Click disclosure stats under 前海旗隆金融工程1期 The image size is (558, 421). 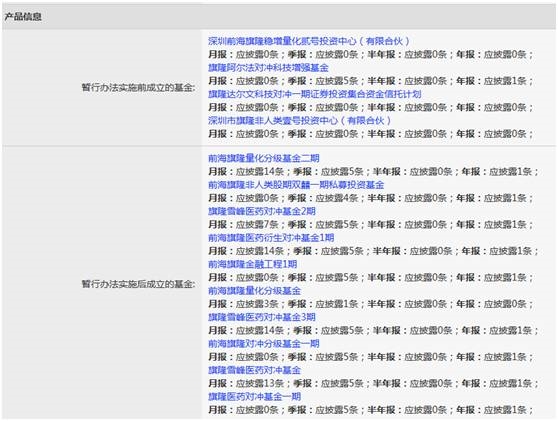tap(371, 277)
